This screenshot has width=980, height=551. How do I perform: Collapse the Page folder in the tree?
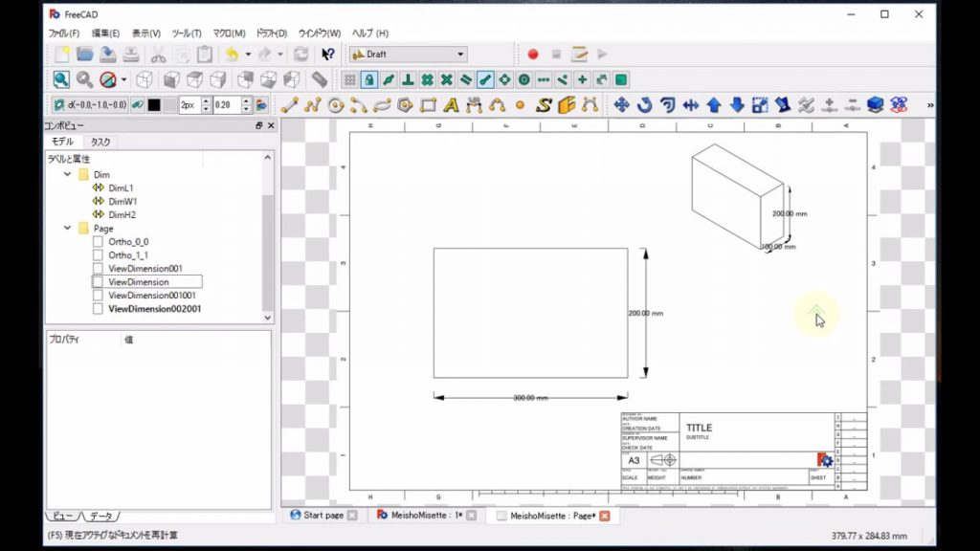67,229
